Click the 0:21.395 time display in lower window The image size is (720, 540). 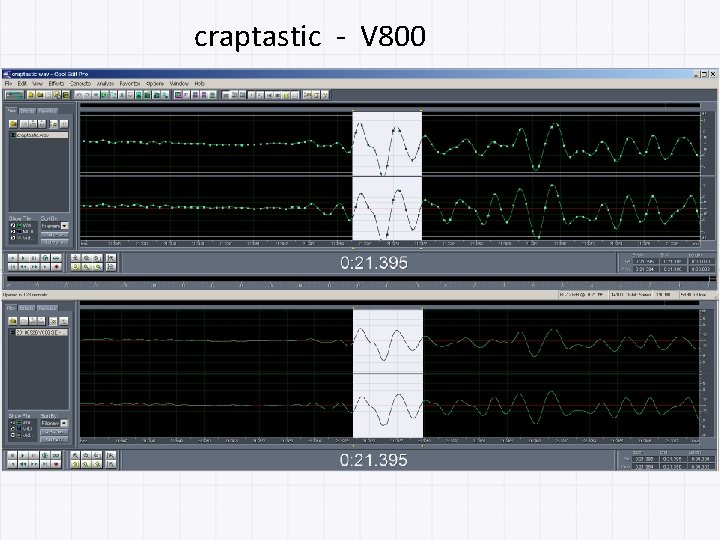tap(374, 460)
